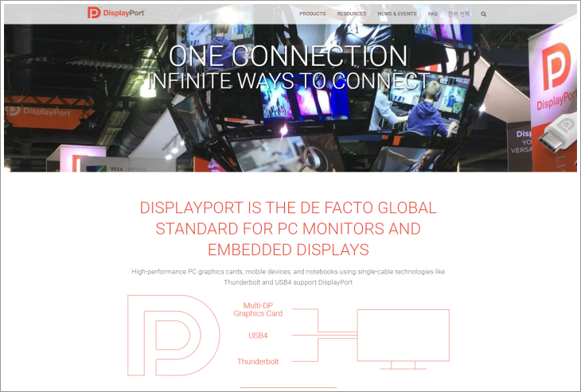Click the ONE CONNECTION hero heading

tap(288, 56)
